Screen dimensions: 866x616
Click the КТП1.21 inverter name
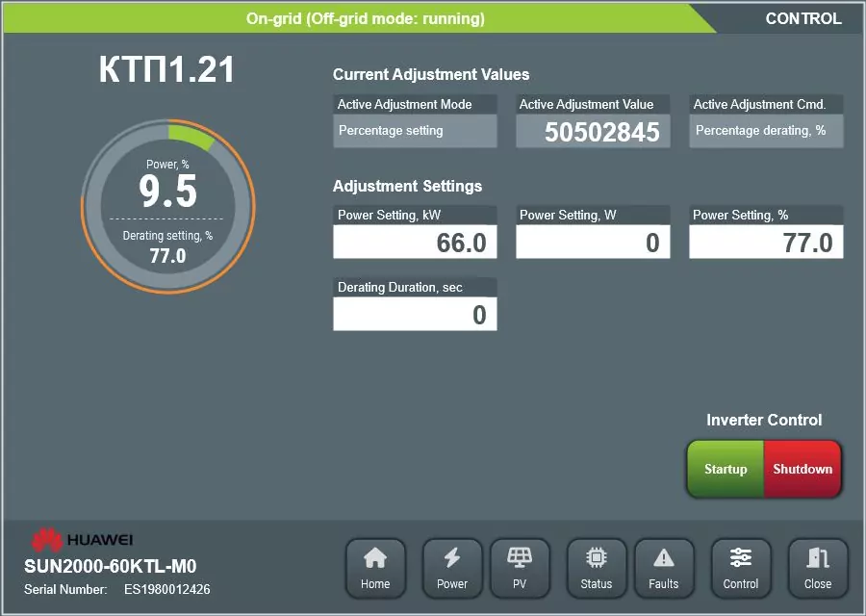click(166, 70)
